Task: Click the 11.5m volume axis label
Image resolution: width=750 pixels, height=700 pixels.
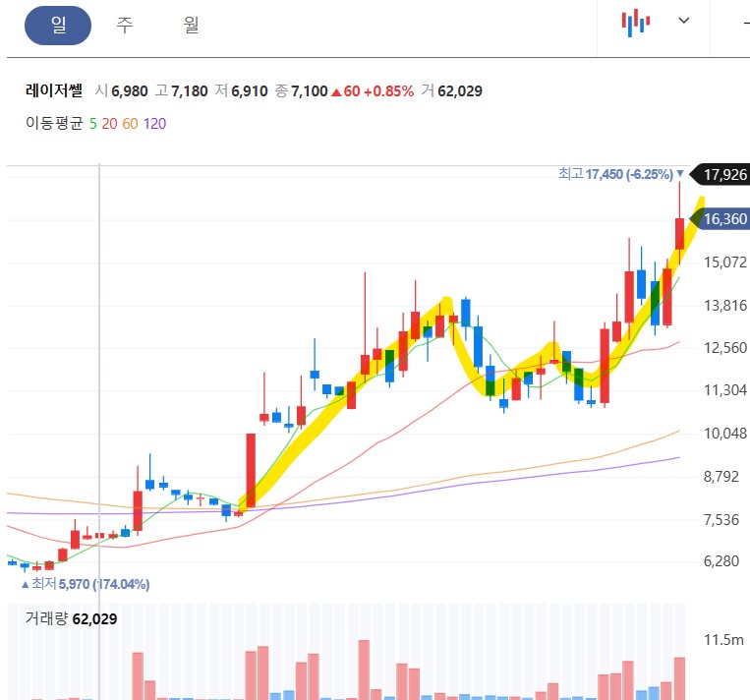Action: pyautogui.click(x=723, y=640)
